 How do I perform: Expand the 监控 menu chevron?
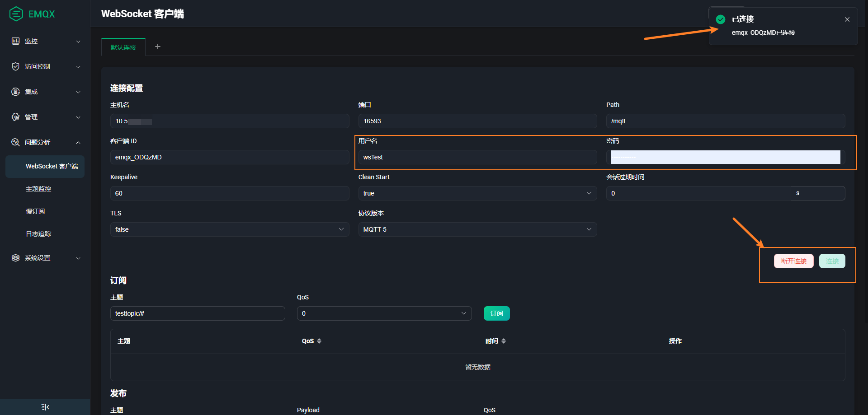tap(78, 42)
